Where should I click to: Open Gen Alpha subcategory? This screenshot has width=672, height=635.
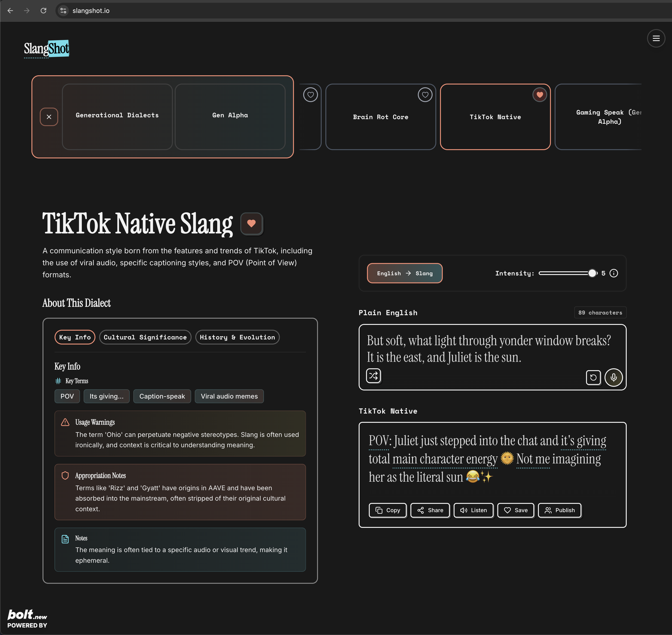pos(230,115)
